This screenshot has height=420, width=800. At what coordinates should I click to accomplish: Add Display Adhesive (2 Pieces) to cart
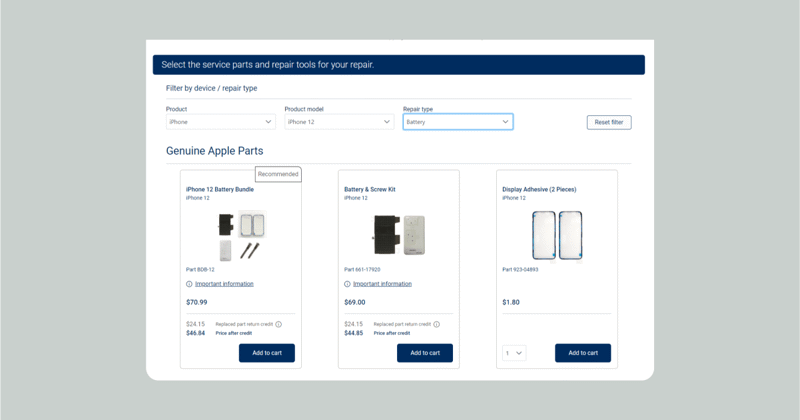click(x=583, y=353)
